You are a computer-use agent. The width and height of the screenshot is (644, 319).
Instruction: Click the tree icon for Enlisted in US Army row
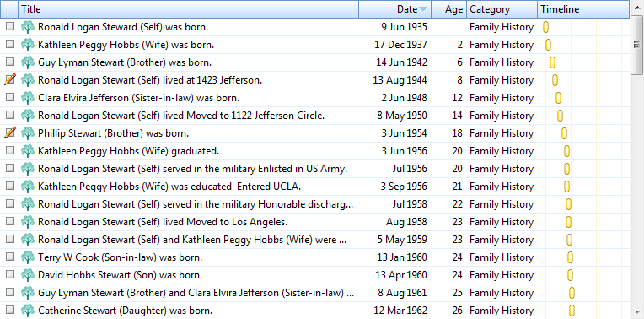click(28, 169)
